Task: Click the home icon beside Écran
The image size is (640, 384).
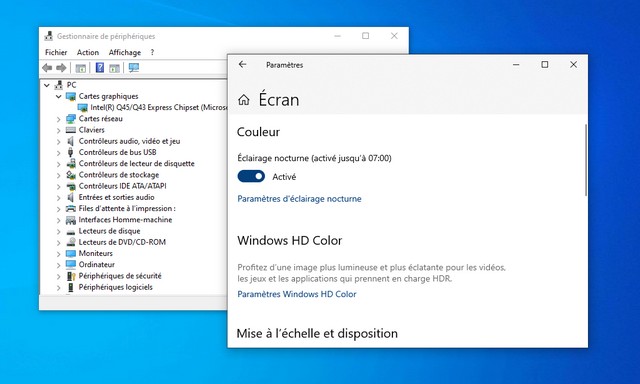Action: (x=244, y=100)
